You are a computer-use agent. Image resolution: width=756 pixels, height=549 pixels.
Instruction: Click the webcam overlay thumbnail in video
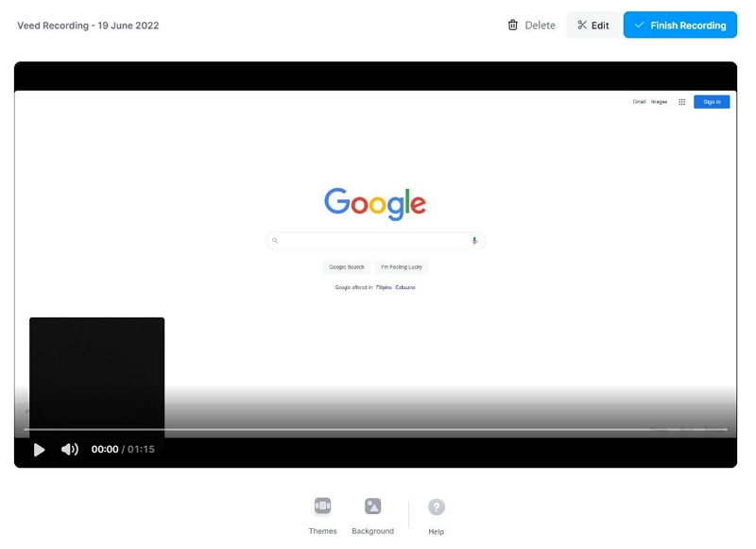point(97,377)
